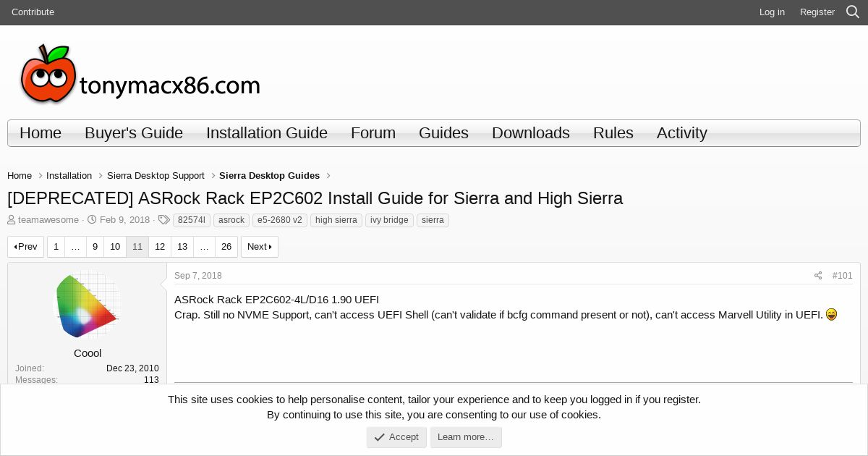Screen dimensions: 868x456
Task: Open Sierra Desktop Guides breadcrumb
Action: (x=269, y=176)
